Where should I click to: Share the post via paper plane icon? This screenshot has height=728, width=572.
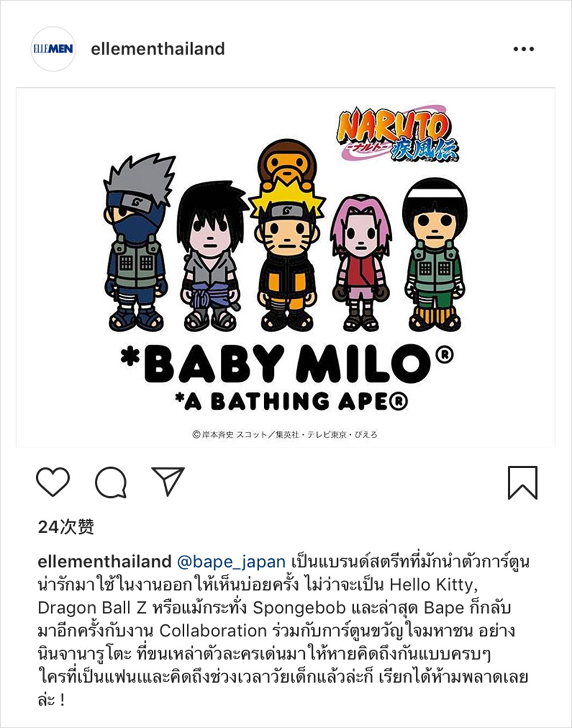168,481
